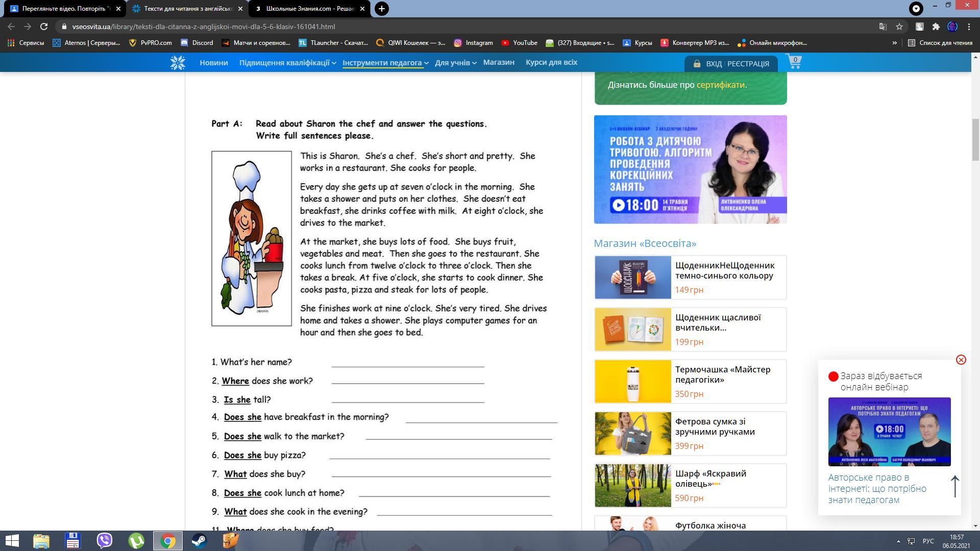Open the Авторське право в інтернеті webinar link
Screen dimensions: 980x551
click(877, 489)
